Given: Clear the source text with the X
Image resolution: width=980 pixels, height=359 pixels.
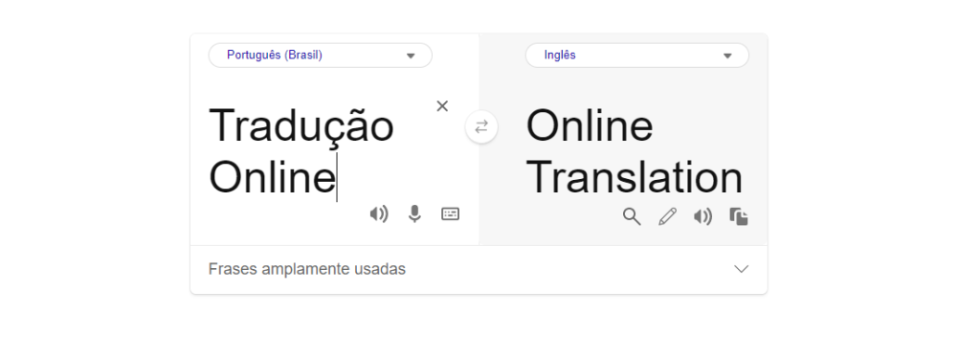Looking at the screenshot, I should pyautogui.click(x=442, y=106).
